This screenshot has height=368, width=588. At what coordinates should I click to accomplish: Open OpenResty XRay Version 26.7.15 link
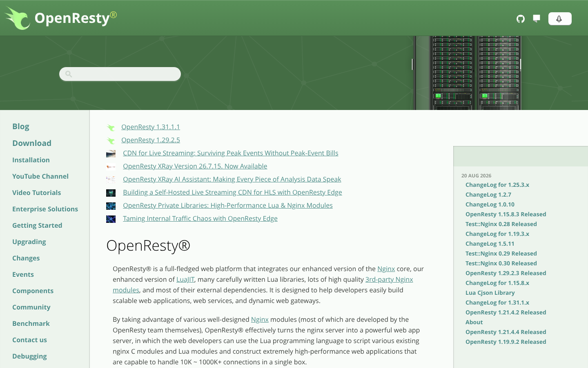[x=195, y=166]
